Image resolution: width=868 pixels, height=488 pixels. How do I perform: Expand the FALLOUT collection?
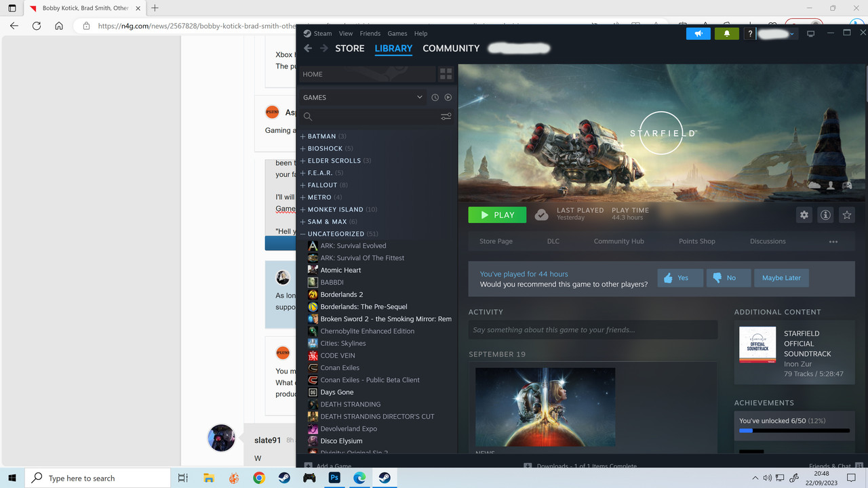pyautogui.click(x=303, y=185)
